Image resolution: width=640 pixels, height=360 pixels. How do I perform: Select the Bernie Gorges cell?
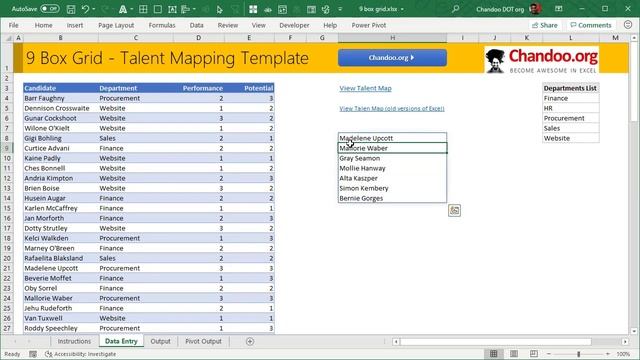point(392,198)
